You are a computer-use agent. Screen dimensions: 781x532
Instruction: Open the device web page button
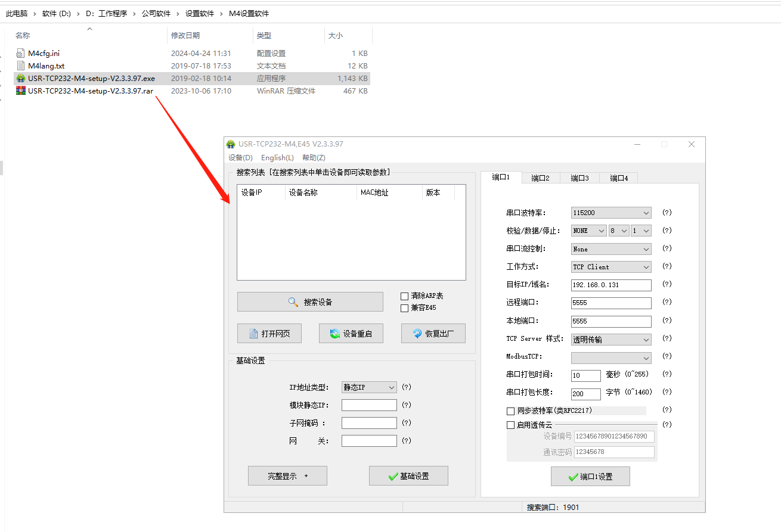click(269, 334)
